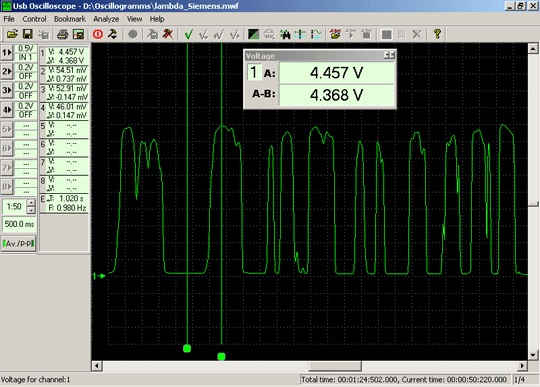Toggle channel 4 button on
The height and width of the screenshot is (387, 540).
(7, 110)
